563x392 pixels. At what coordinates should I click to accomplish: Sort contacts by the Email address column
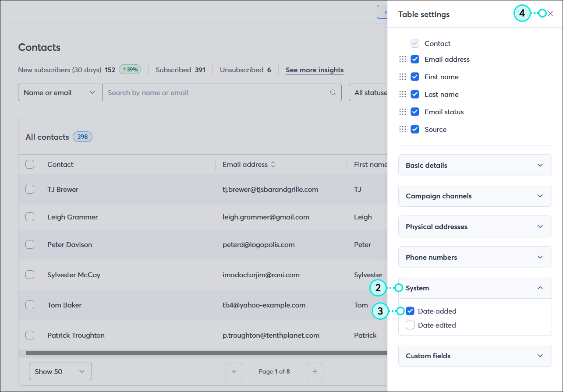273,164
